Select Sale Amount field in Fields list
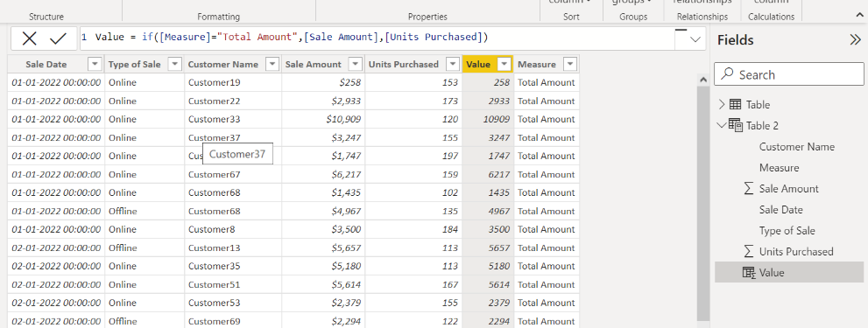The image size is (868, 328). (788, 189)
